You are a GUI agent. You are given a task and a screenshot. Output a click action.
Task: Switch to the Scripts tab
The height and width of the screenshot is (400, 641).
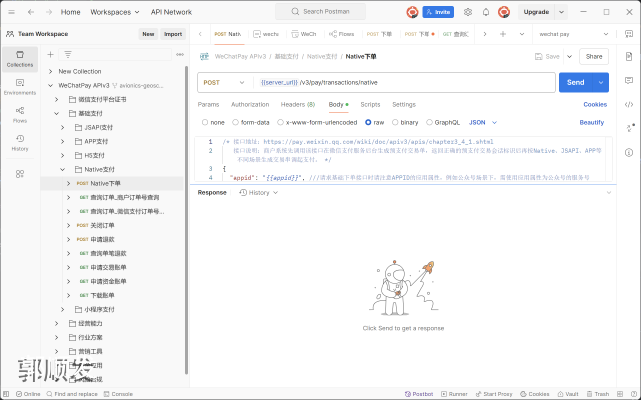coord(370,104)
